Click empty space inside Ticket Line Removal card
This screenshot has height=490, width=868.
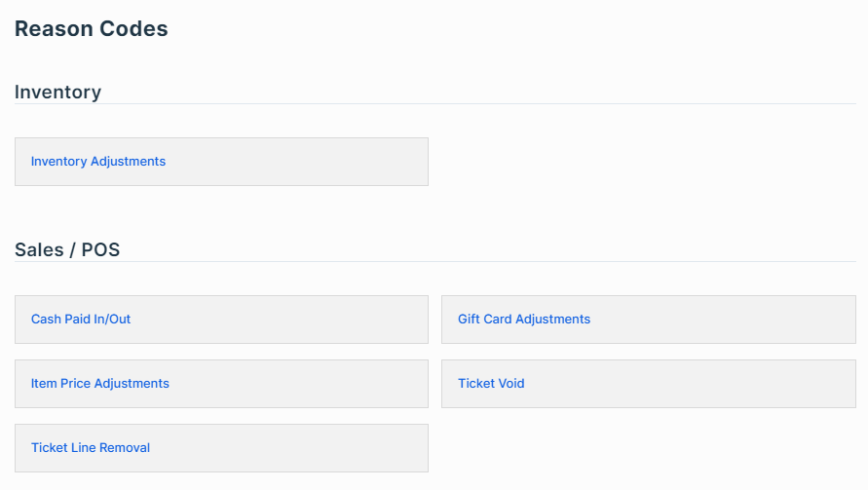coord(287,448)
